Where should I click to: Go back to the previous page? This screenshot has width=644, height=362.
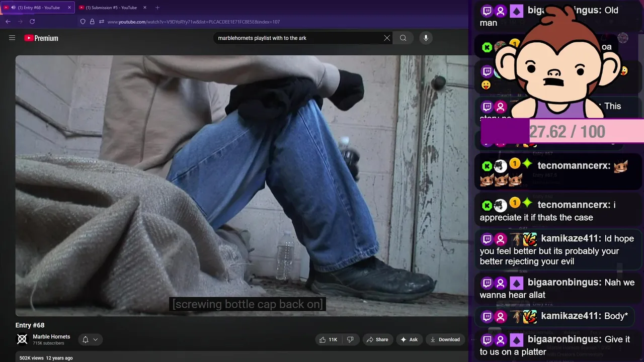(8, 22)
